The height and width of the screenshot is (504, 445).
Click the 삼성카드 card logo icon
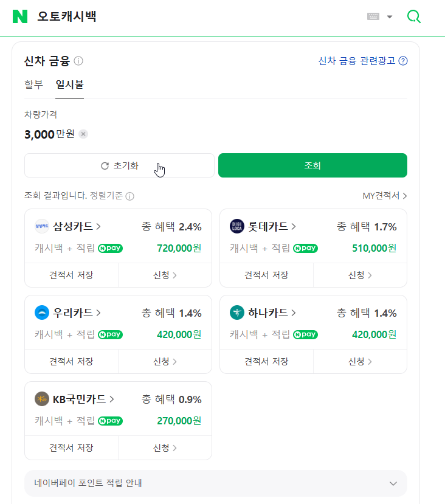pyautogui.click(x=42, y=226)
